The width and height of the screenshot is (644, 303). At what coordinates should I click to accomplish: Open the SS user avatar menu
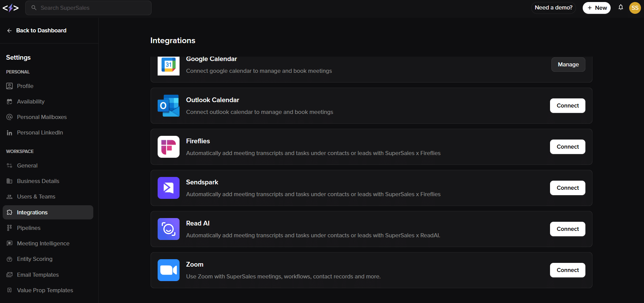click(x=635, y=8)
